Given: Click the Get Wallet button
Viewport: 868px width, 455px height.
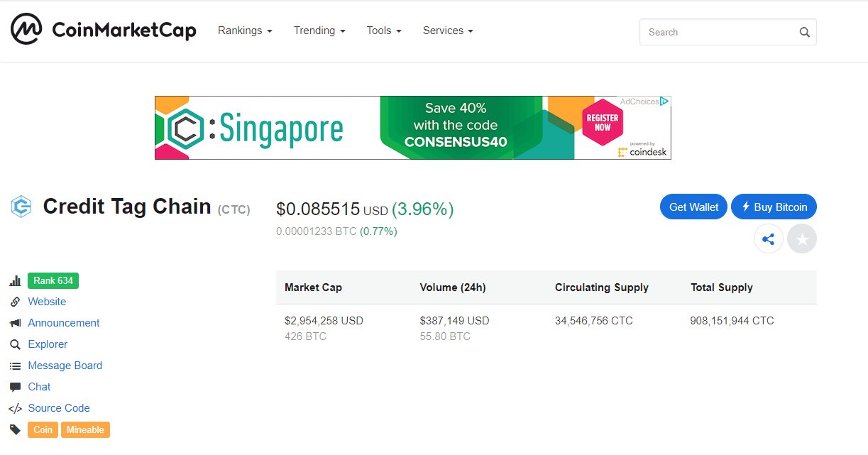Looking at the screenshot, I should pyautogui.click(x=694, y=207).
